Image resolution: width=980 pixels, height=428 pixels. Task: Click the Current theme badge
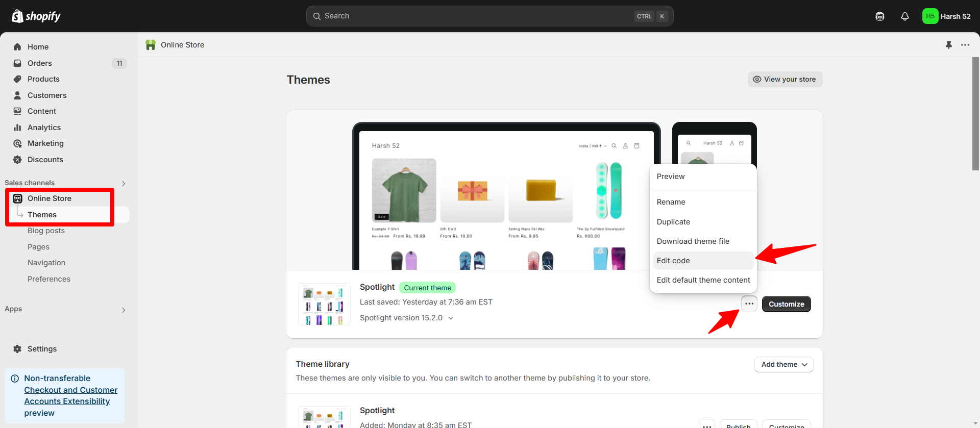click(x=428, y=288)
